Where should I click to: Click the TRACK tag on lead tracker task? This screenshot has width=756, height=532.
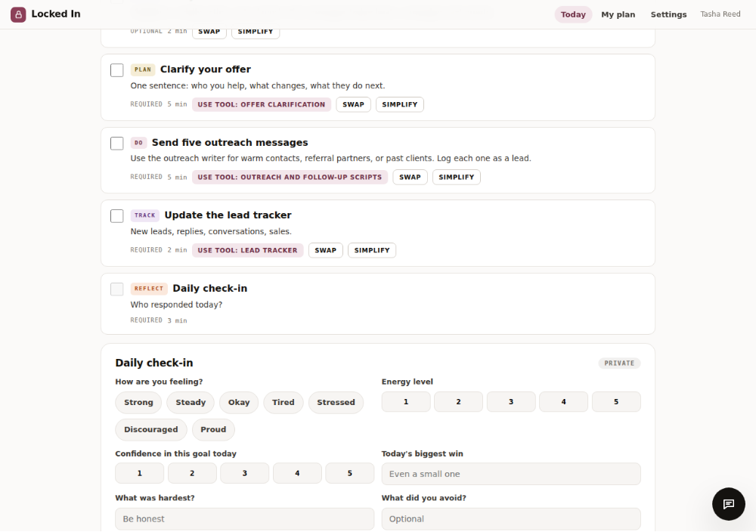coord(144,216)
